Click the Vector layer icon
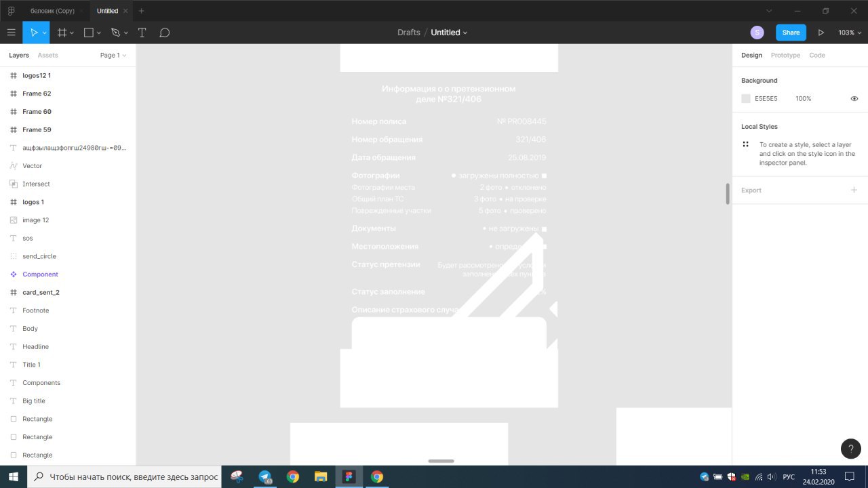868x488 pixels. point(14,165)
